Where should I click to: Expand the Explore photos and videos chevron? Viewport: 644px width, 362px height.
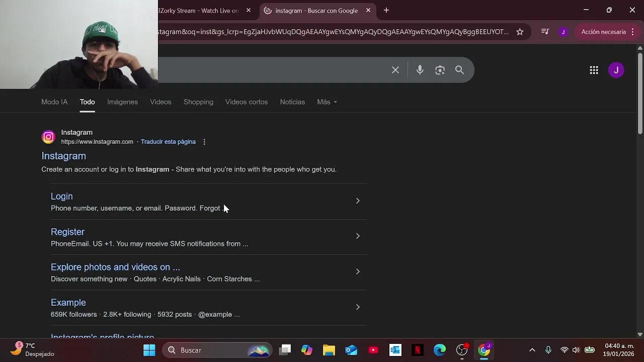pos(358,271)
